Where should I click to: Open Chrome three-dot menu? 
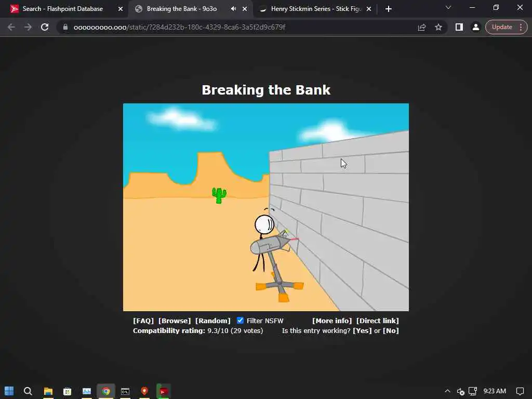pyautogui.click(x=521, y=27)
